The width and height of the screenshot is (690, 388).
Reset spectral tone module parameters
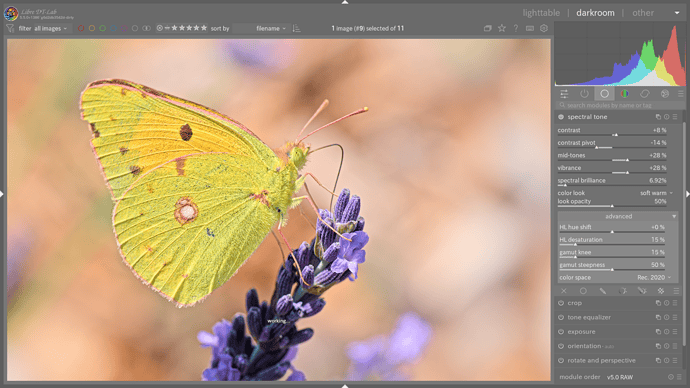click(x=667, y=117)
